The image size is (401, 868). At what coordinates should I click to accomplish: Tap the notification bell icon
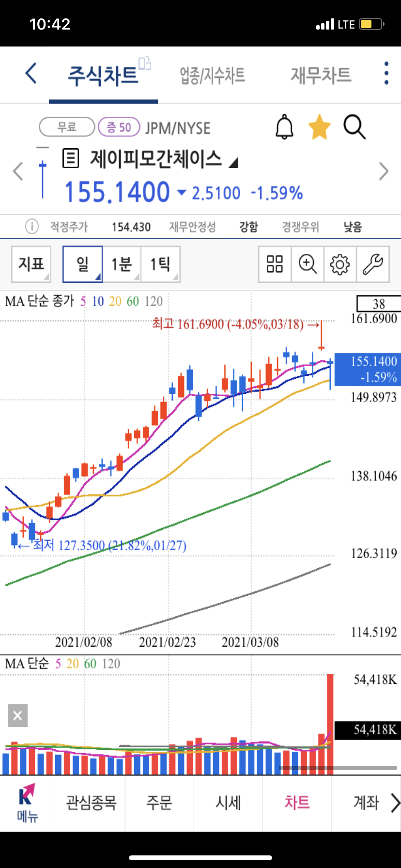pyautogui.click(x=284, y=127)
